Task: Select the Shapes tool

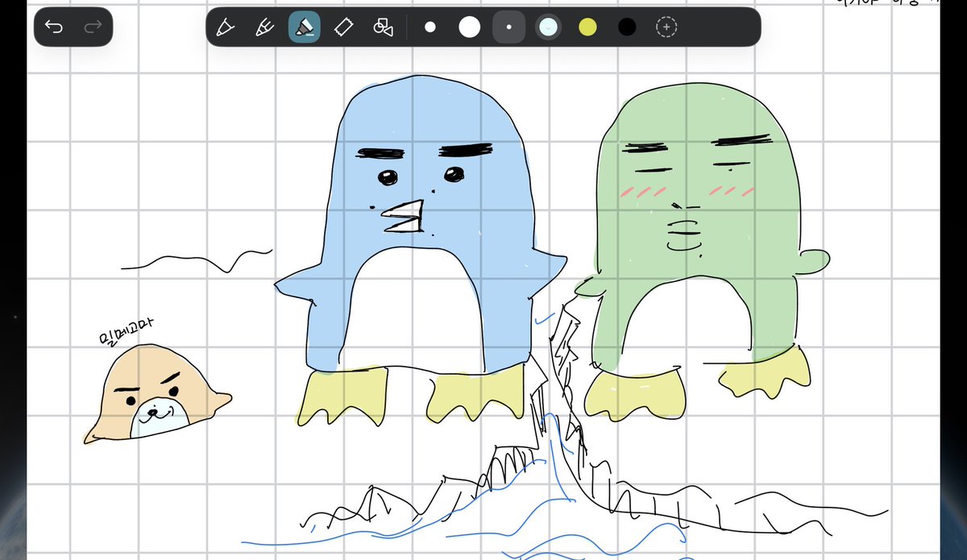Action: 384,27
